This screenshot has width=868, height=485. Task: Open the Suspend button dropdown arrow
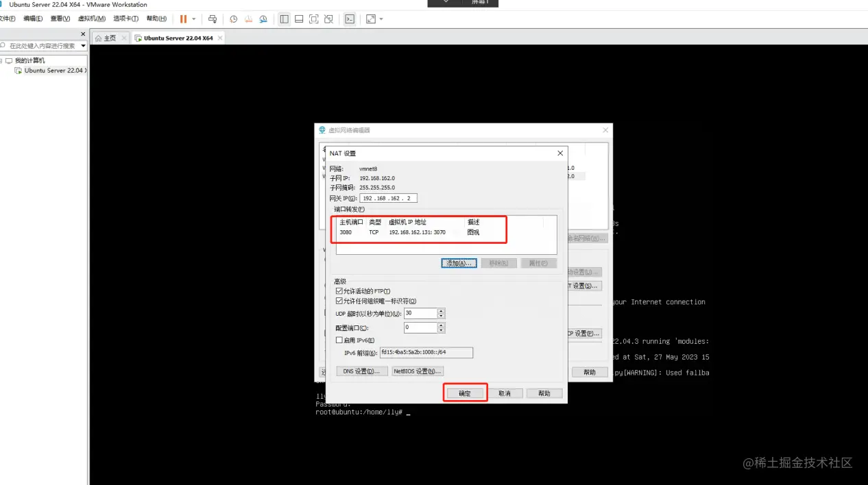click(x=194, y=18)
